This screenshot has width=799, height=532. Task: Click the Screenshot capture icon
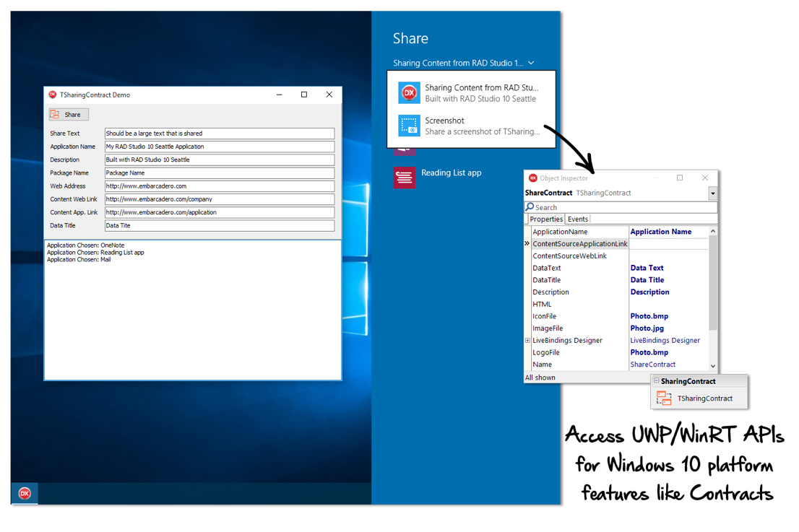pyautogui.click(x=409, y=126)
